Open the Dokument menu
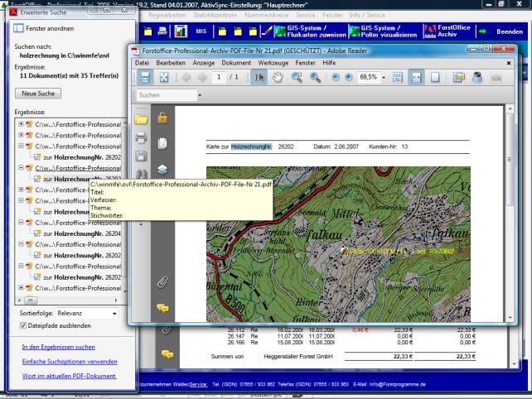 click(236, 63)
